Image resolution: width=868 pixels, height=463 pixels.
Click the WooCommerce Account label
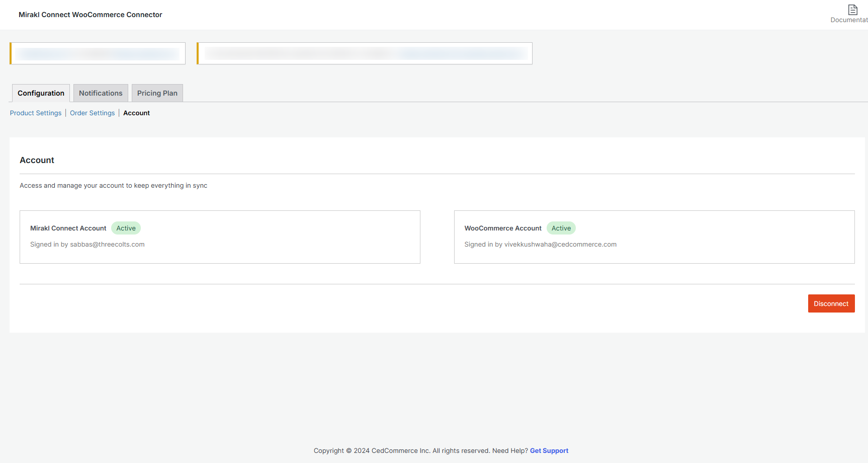[x=503, y=228]
